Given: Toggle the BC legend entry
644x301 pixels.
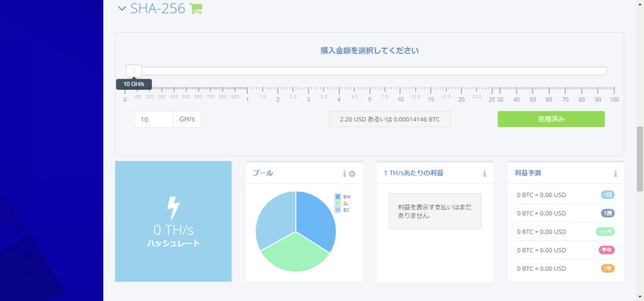Looking at the screenshot, I should click(x=343, y=210).
